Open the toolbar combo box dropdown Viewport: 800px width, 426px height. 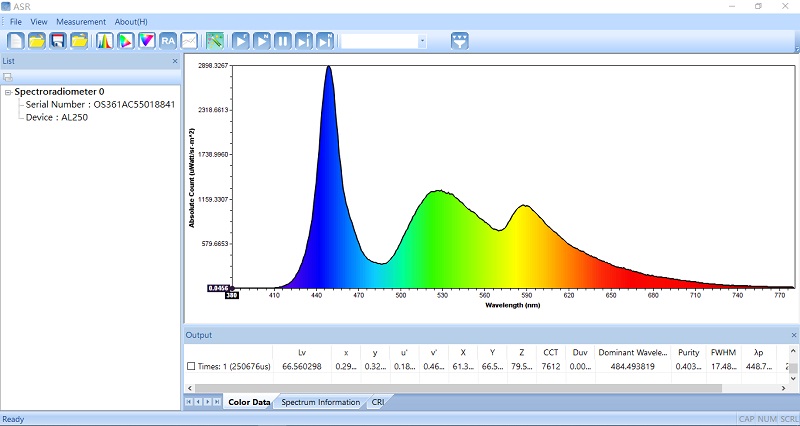tap(422, 41)
